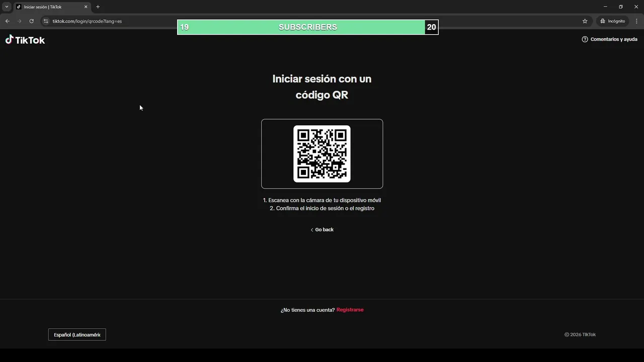View site information icon in address bar
The height and width of the screenshot is (362, 644).
pos(46,21)
